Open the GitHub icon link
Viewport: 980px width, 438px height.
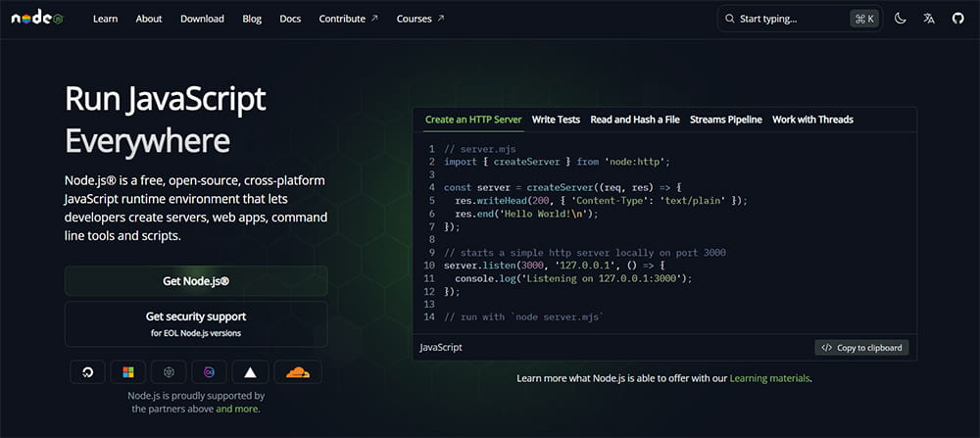pyautogui.click(x=957, y=19)
